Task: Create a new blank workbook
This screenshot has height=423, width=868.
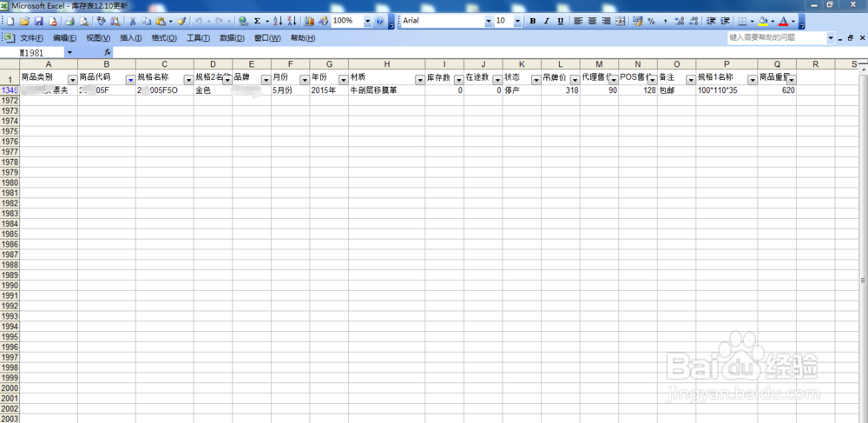Action: (10, 21)
